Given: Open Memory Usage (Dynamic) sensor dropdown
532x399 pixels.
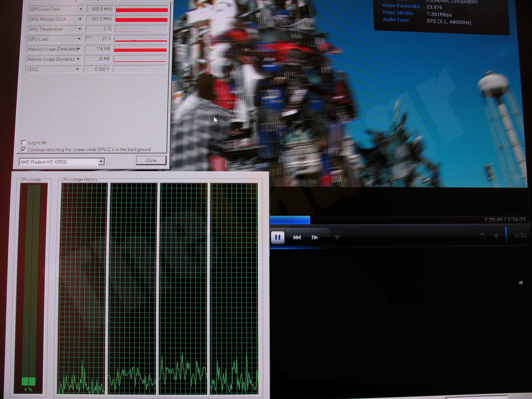Looking at the screenshot, I should 78,59.
